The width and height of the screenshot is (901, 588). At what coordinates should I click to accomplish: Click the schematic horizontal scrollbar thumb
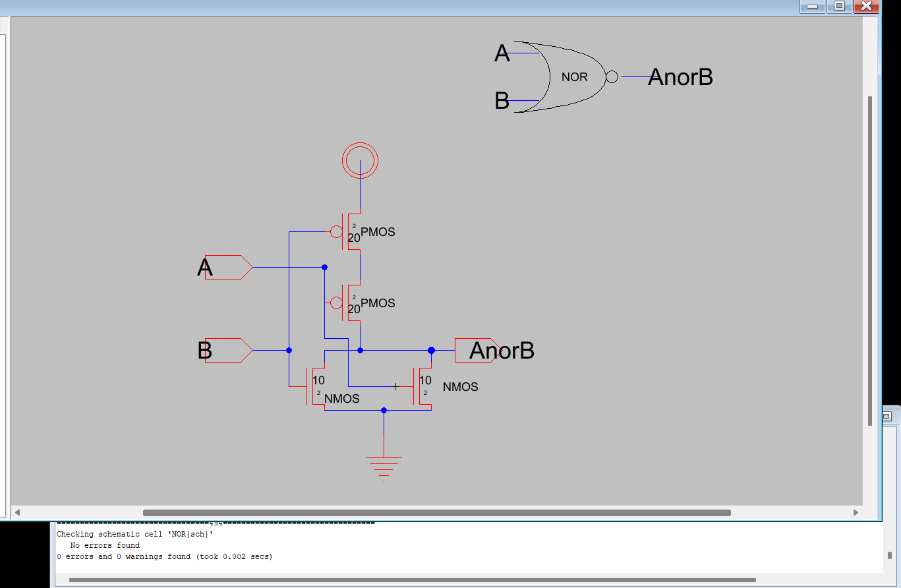point(436,513)
